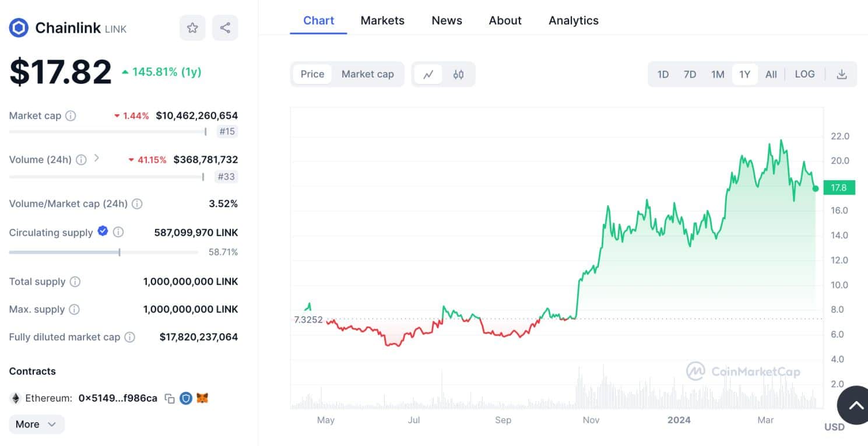
Task: Select the Price chart toggle
Action: [x=312, y=74]
